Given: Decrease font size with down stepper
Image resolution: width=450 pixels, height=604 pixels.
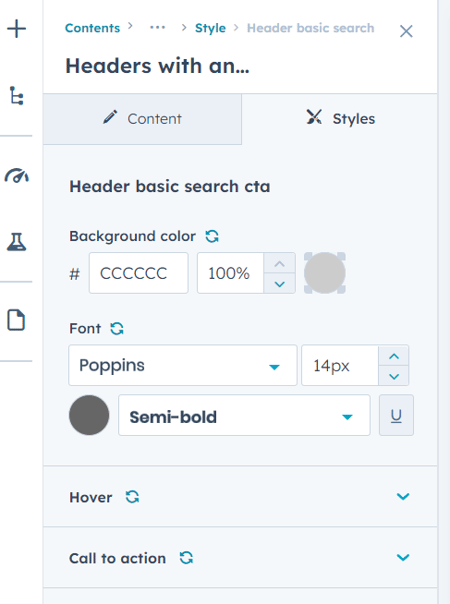Looking at the screenshot, I should [394, 376].
